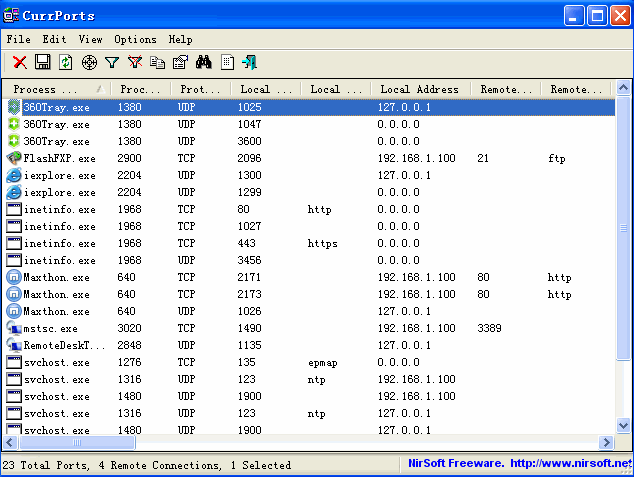Click the local port 1135 cell
634x477 pixels.
click(249, 345)
